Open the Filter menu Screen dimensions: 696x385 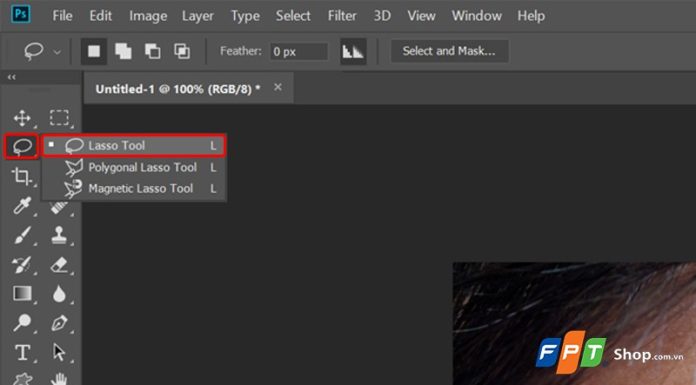(342, 16)
